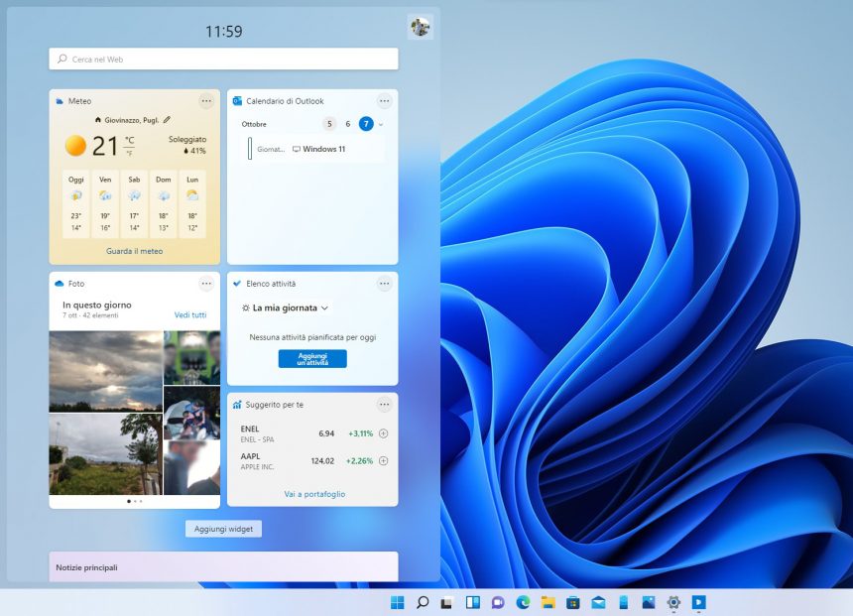Open Microsoft Edge from the taskbar
The width and height of the screenshot is (853, 616).
coord(524,602)
